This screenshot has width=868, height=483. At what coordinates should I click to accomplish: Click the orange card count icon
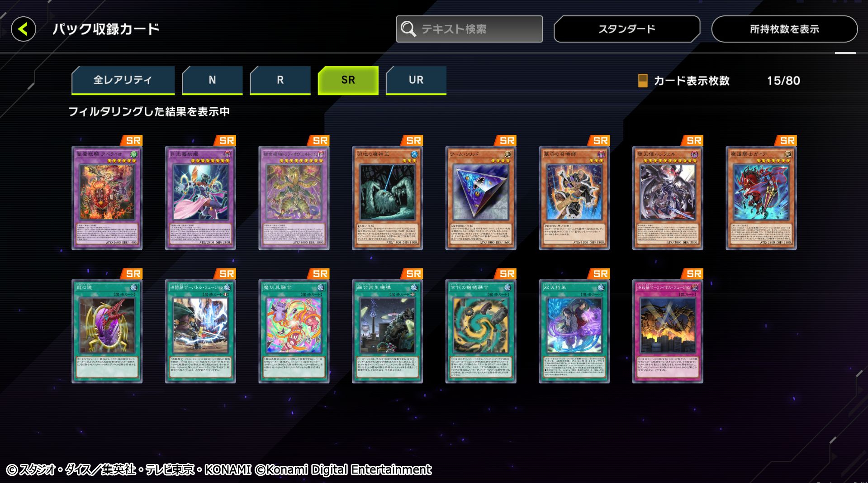tap(642, 81)
